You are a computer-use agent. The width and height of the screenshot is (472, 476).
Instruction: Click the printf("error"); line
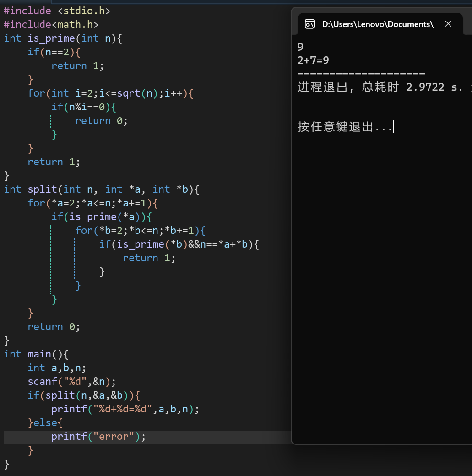point(98,436)
